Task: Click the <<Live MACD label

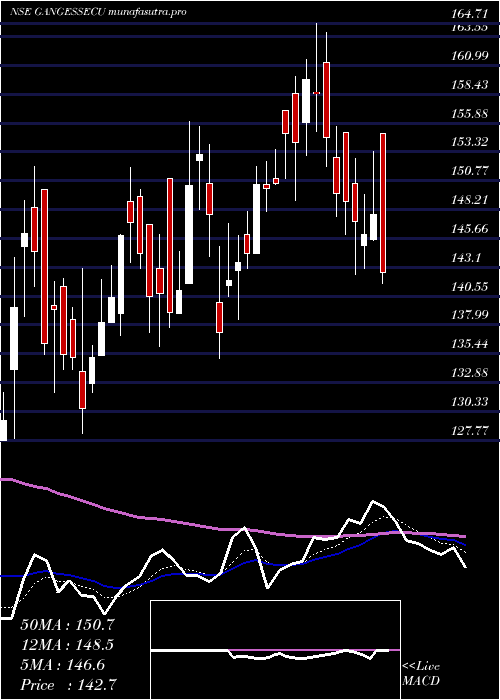Action: click(421, 674)
